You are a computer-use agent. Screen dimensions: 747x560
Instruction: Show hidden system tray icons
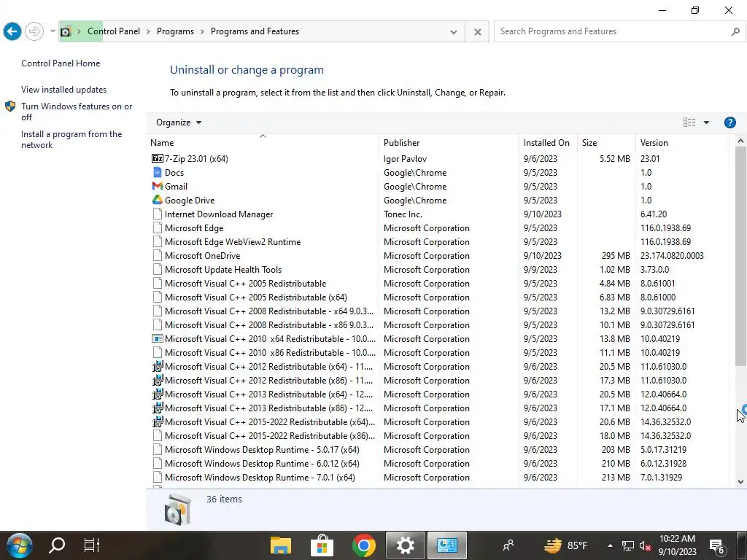[x=610, y=545]
